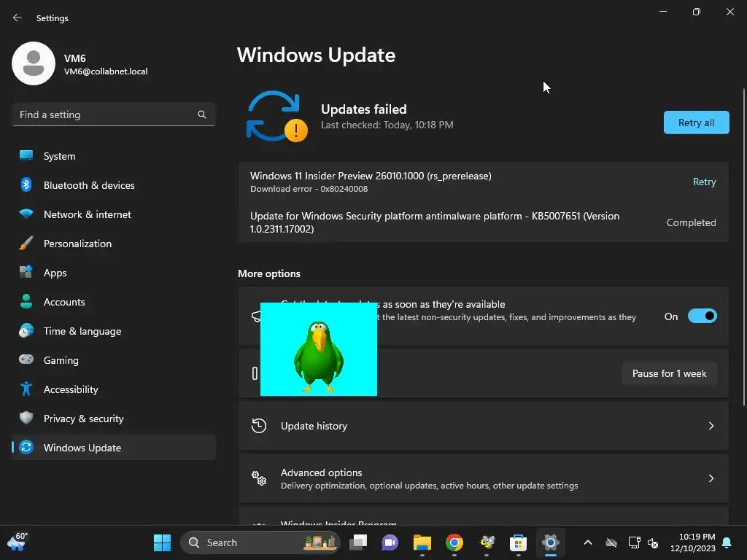Click the search magnifier in Find a setting

click(x=202, y=114)
